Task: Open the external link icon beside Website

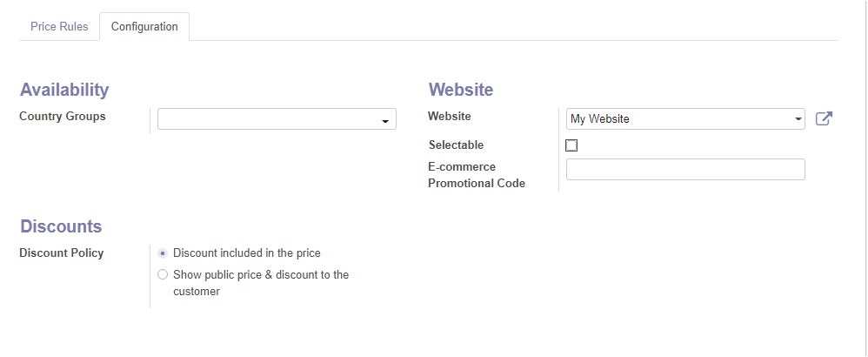Action: (824, 118)
